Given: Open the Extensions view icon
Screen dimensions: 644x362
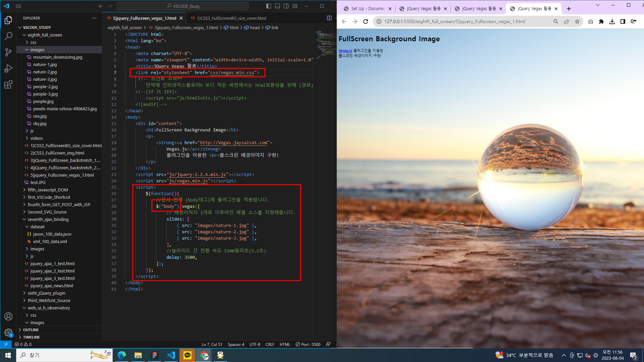Looking at the screenshot, I should [x=8, y=84].
